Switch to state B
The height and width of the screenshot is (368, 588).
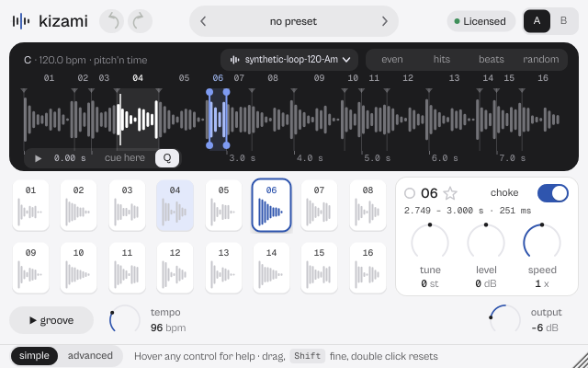coord(563,21)
